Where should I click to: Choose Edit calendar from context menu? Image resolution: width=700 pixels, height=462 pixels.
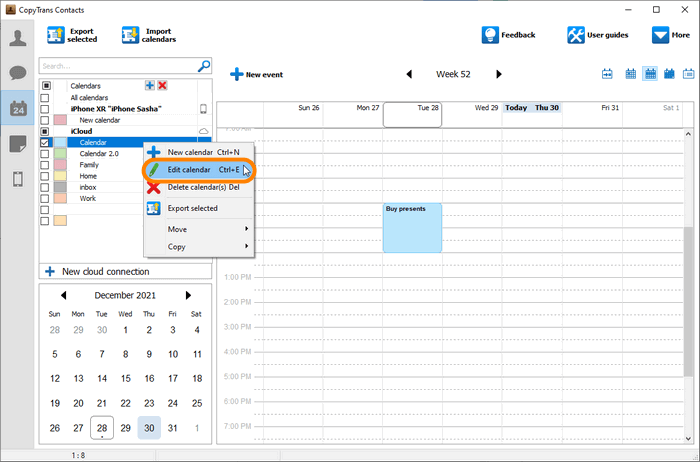(x=200, y=170)
